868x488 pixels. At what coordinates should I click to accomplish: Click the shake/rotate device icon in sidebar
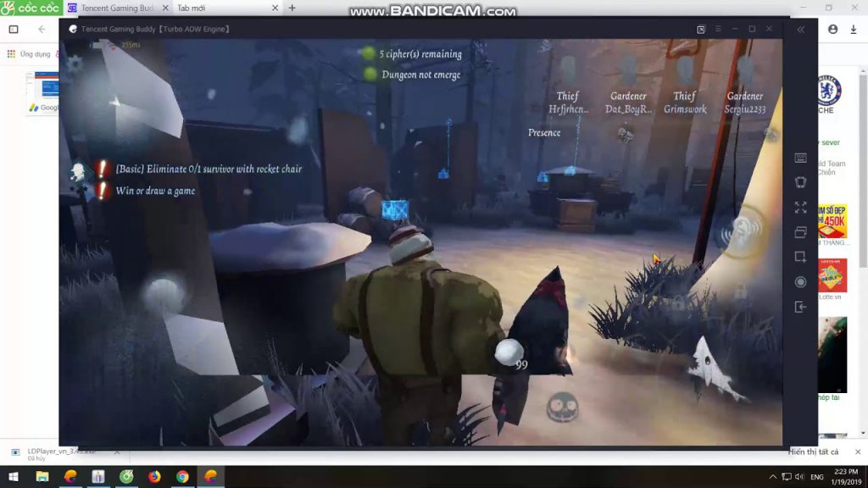[x=800, y=183]
